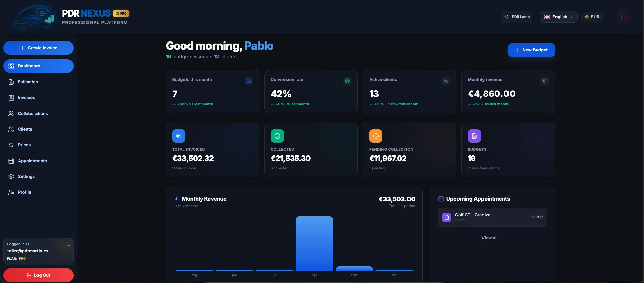The width and height of the screenshot is (644, 283).
Task: Open the Golf GTI · Granizo appointment
Action: tap(492, 217)
